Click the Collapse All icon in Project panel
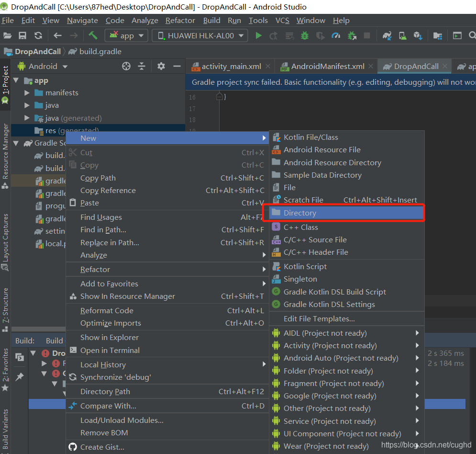Image resolution: width=476 pixels, height=454 pixels. [142, 66]
